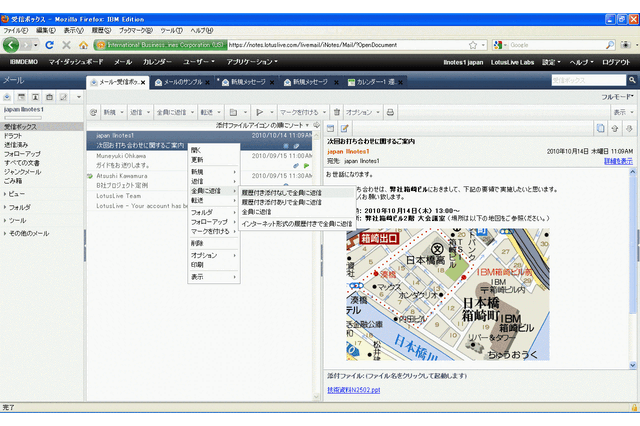
Task: Reload the page with the refresh icon
Action: pyautogui.click(x=49, y=45)
